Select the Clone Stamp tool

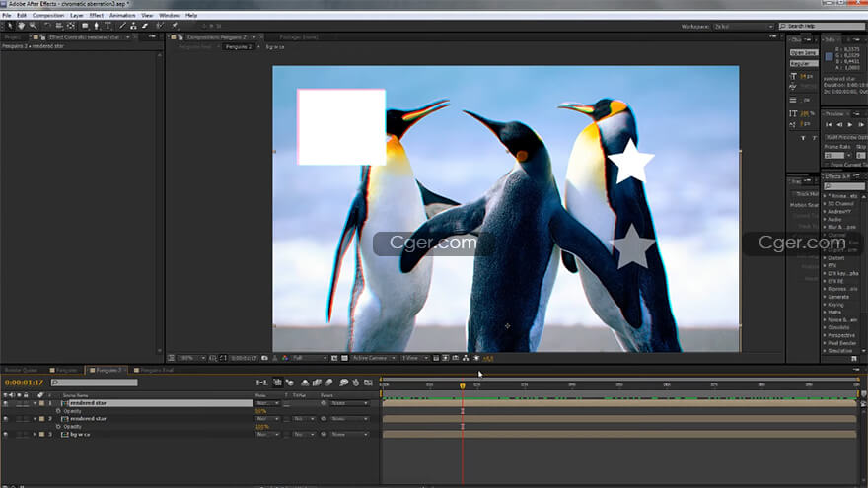click(x=133, y=26)
